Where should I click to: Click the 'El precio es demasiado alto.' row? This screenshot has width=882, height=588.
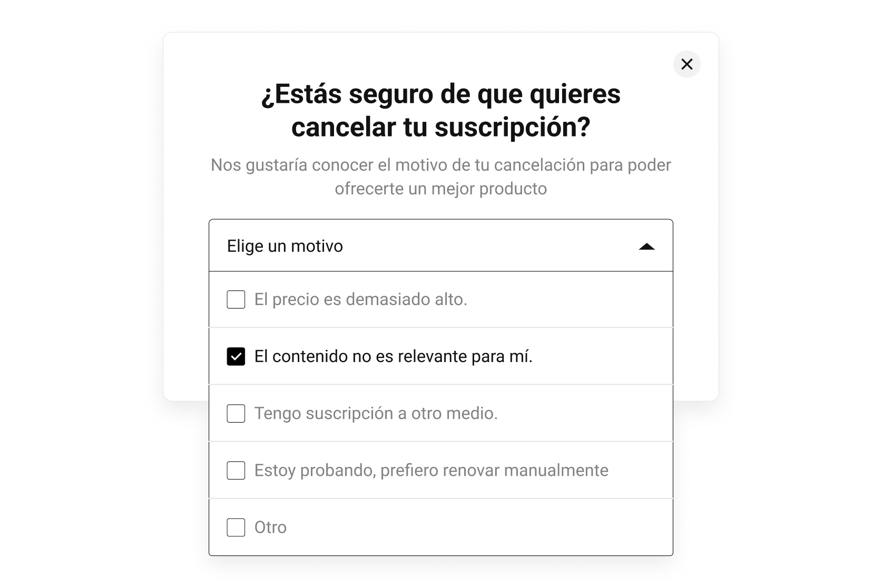[x=442, y=299]
